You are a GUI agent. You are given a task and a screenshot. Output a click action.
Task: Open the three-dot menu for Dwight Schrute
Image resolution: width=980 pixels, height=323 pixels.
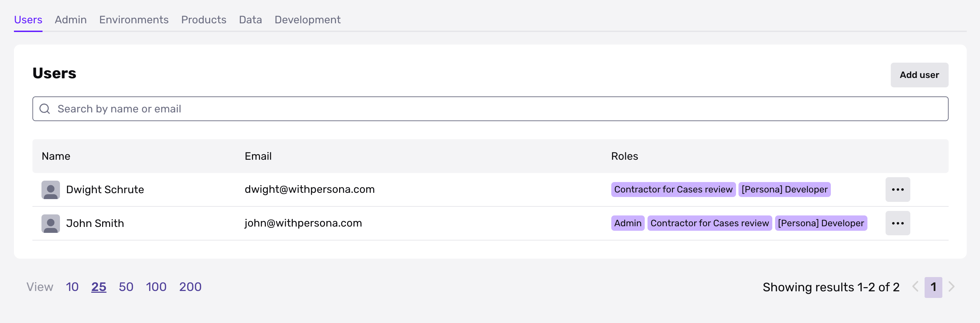(x=897, y=190)
